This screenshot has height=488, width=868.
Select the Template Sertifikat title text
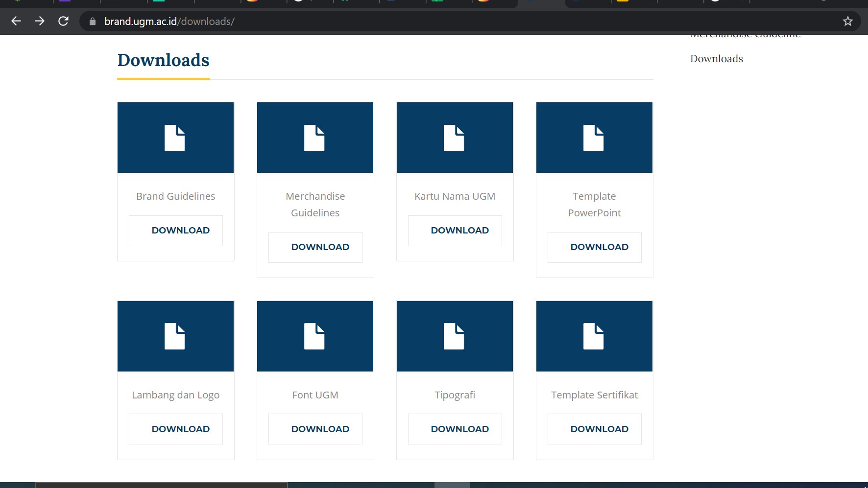tap(595, 395)
